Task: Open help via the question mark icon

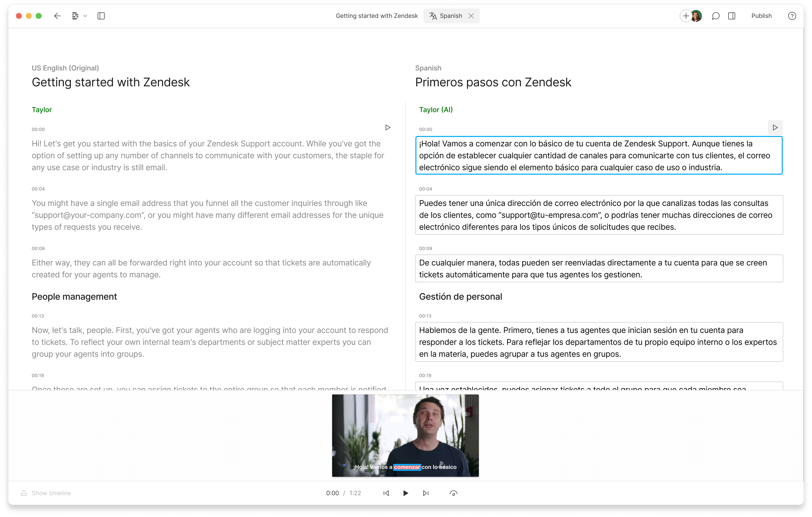Action: (792, 16)
